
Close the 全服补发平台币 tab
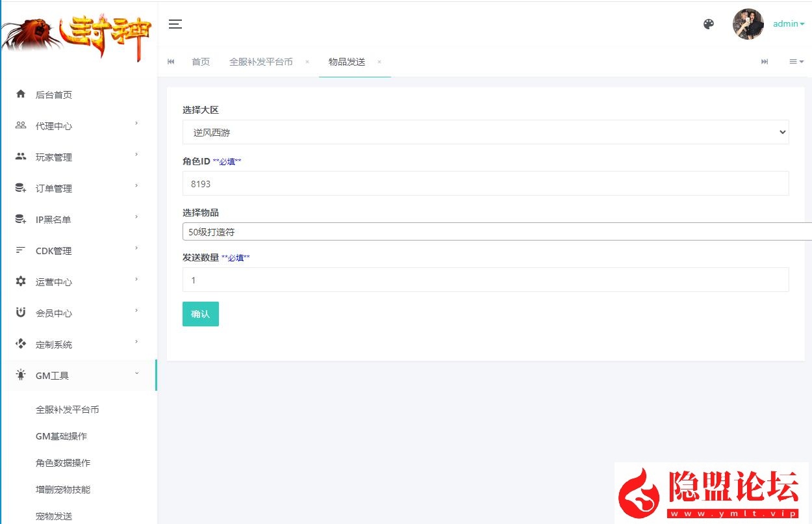(307, 62)
